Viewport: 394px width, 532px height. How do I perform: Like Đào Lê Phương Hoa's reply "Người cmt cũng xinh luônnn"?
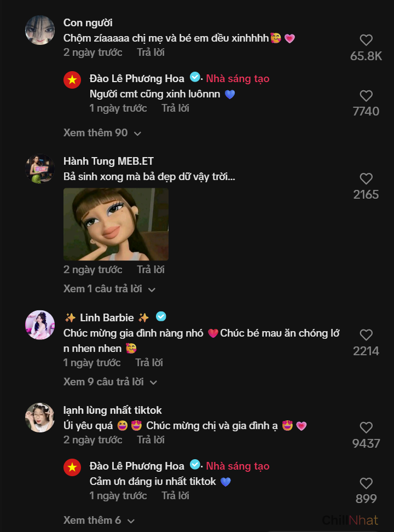[366, 96]
